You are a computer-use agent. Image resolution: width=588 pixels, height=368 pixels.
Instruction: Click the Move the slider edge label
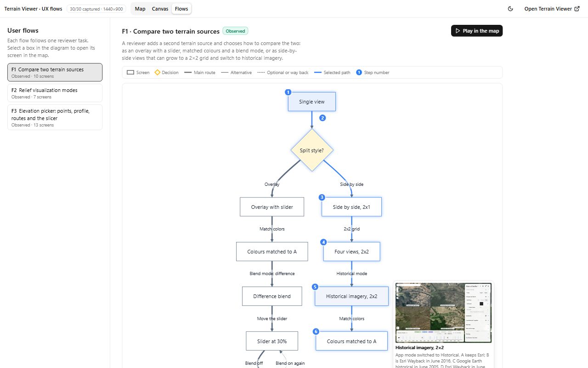click(272, 319)
